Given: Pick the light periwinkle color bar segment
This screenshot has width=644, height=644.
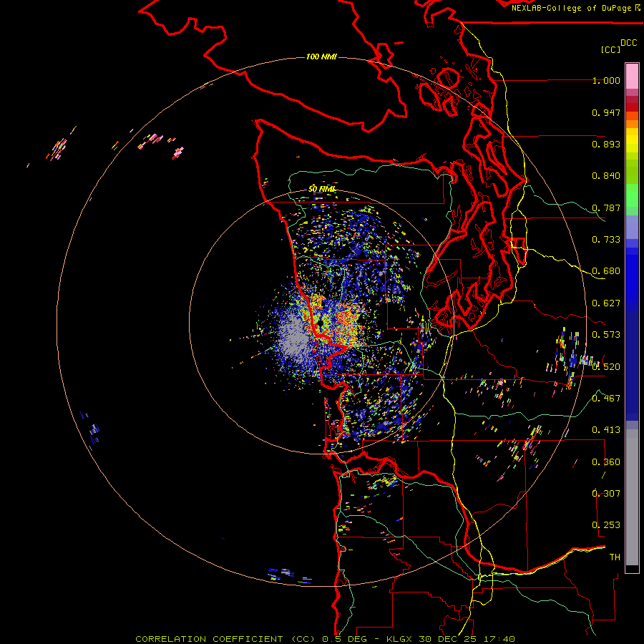Looking at the screenshot, I should tap(632, 227).
